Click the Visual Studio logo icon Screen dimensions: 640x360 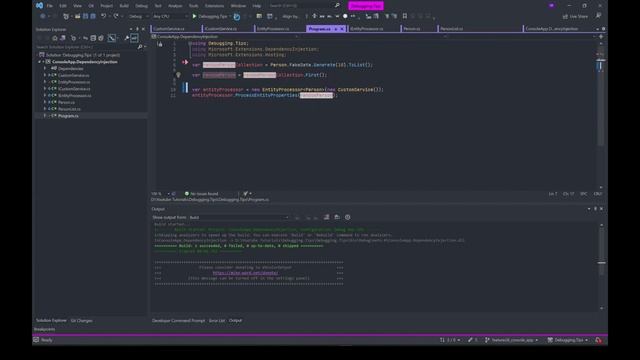(x=39, y=5)
